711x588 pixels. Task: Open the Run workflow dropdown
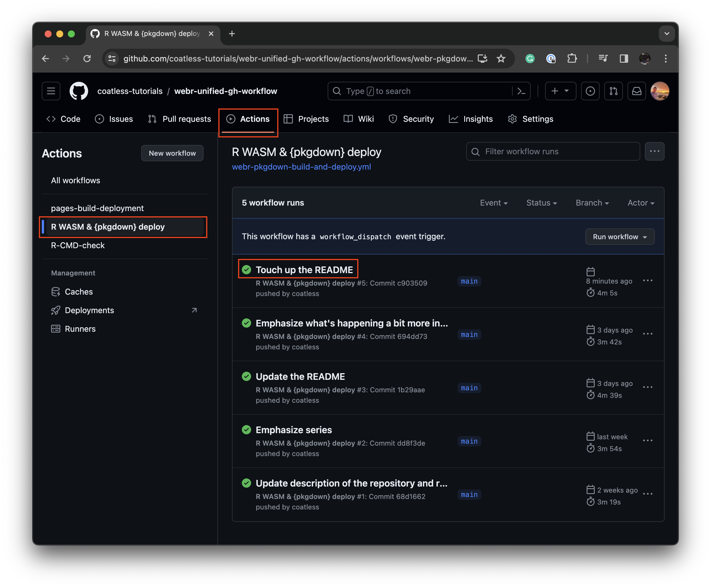[x=620, y=237]
